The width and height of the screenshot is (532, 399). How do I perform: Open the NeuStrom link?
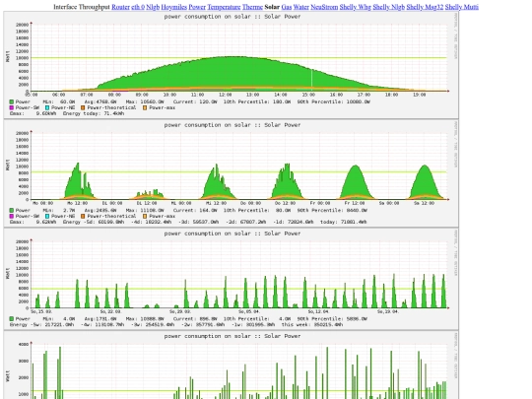click(324, 7)
